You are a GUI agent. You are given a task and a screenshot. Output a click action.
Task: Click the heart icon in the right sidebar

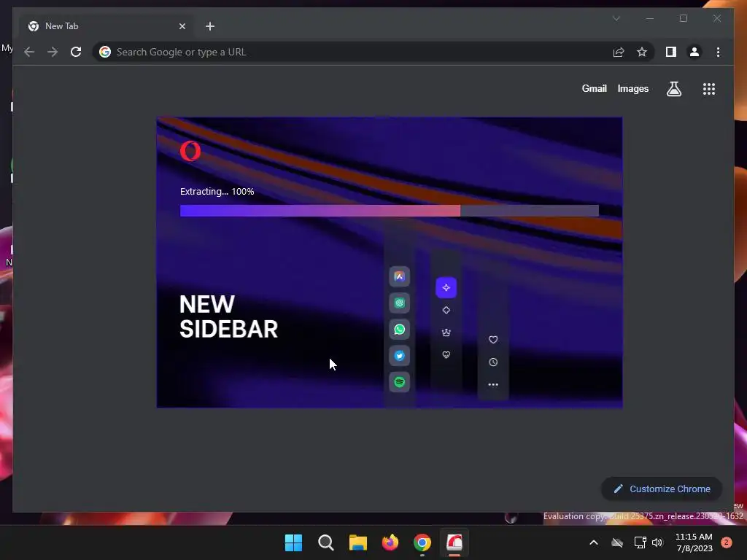(493, 340)
